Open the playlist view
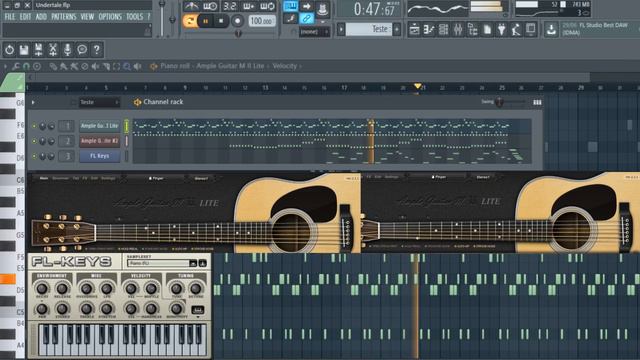The width and height of the screenshot is (640, 360). (x=414, y=29)
